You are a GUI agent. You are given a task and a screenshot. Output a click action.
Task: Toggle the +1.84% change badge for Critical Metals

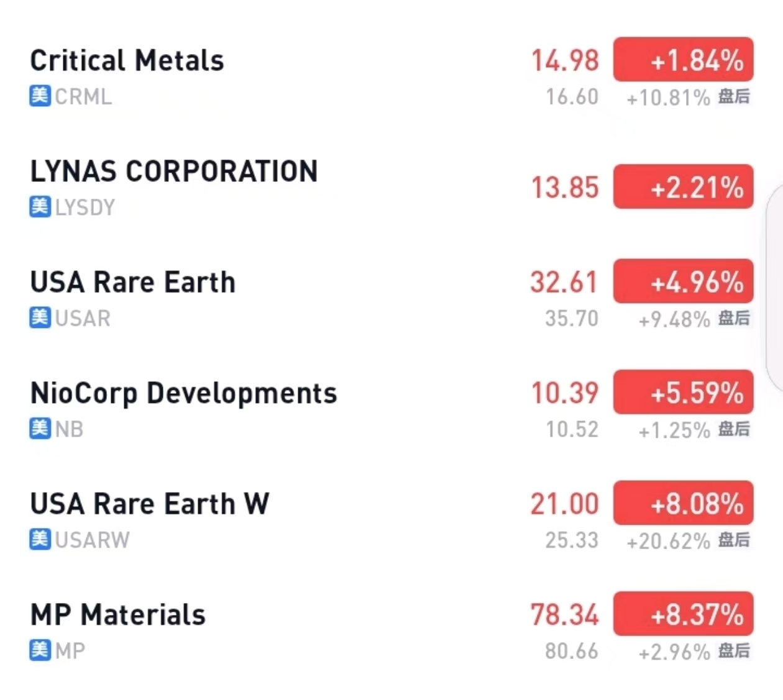tap(683, 60)
